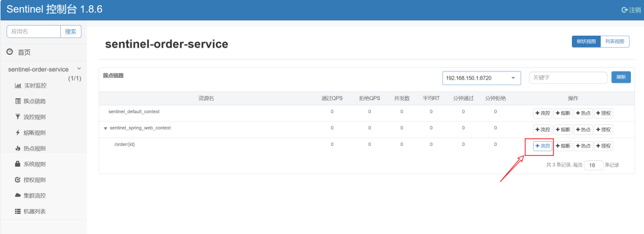644x234 pixels.
Task: Open the 192.168.150.1:8720 machine dropdown
Action: pyautogui.click(x=481, y=78)
